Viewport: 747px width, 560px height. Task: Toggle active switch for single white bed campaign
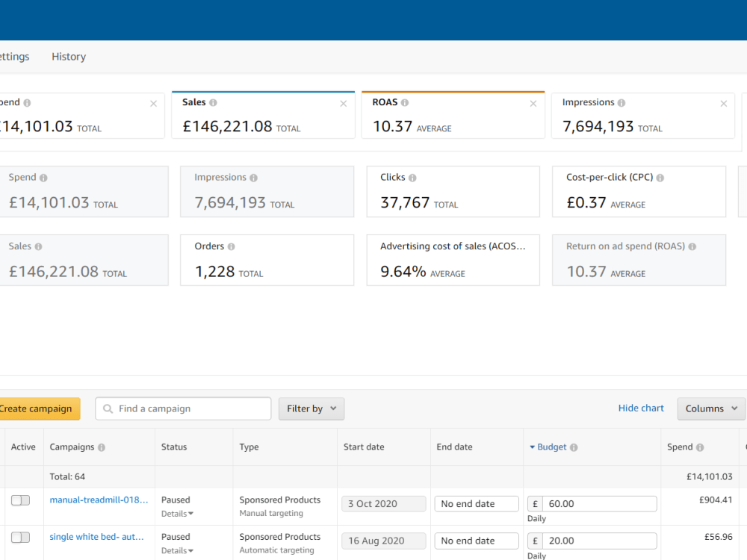20,537
